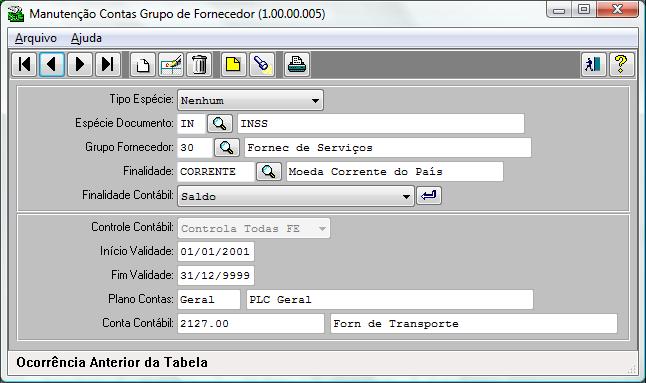This screenshot has width=646, height=383.
Task: Exit the screen with the door icon
Action: click(x=593, y=64)
